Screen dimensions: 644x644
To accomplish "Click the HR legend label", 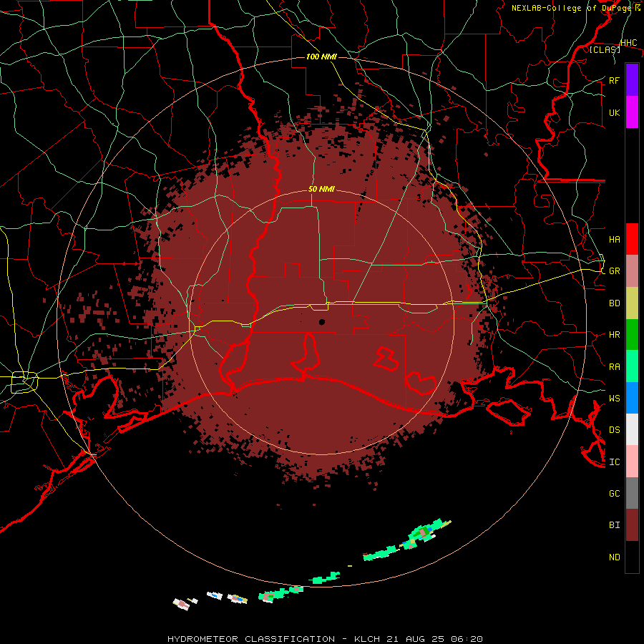I will click(614, 335).
